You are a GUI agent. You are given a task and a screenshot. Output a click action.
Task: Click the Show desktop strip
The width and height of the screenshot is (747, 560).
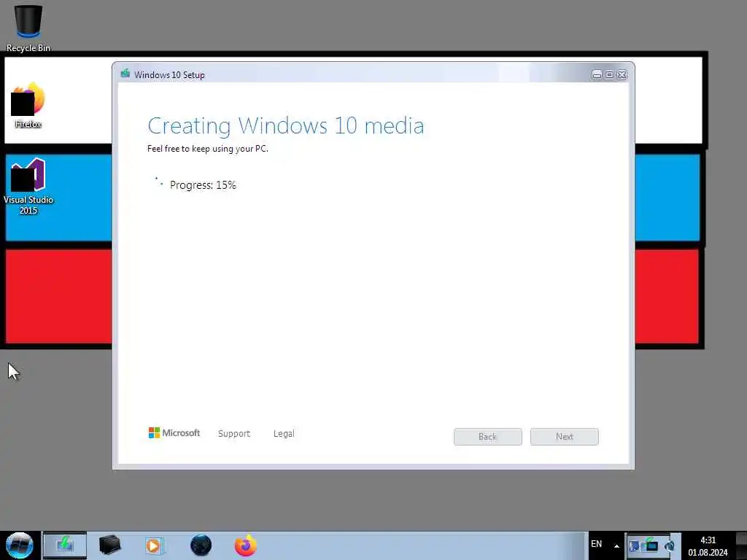point(741,545)
